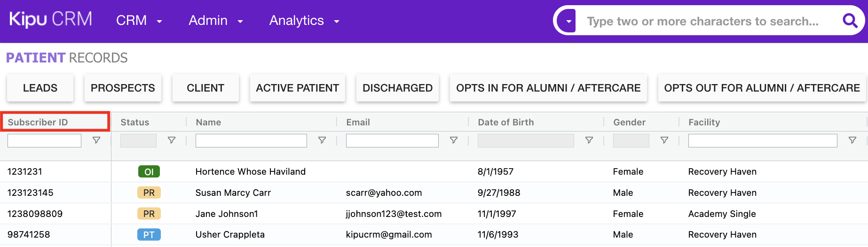868x247 pixels.
Task: Open Date of Birth filter icon
Action: coord(589,140)
